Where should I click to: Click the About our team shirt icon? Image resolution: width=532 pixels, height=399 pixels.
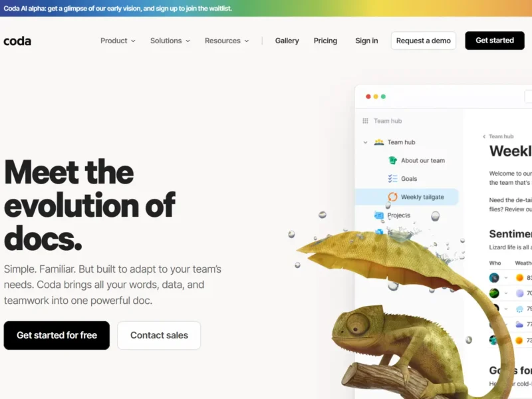click(x=392, y=160)
